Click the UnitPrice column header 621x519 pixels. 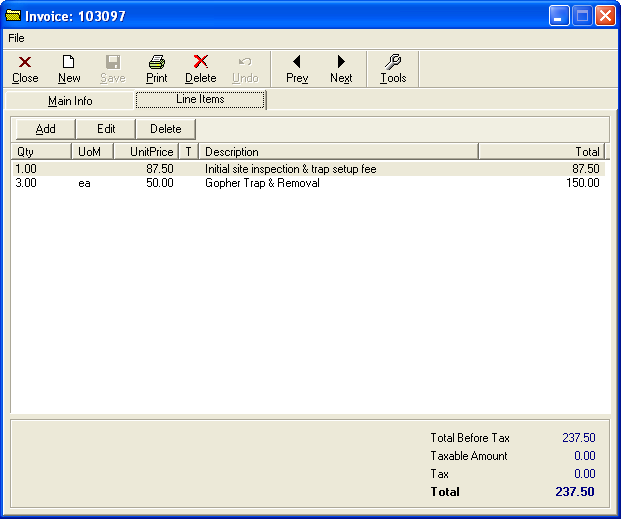click(146, 151)
